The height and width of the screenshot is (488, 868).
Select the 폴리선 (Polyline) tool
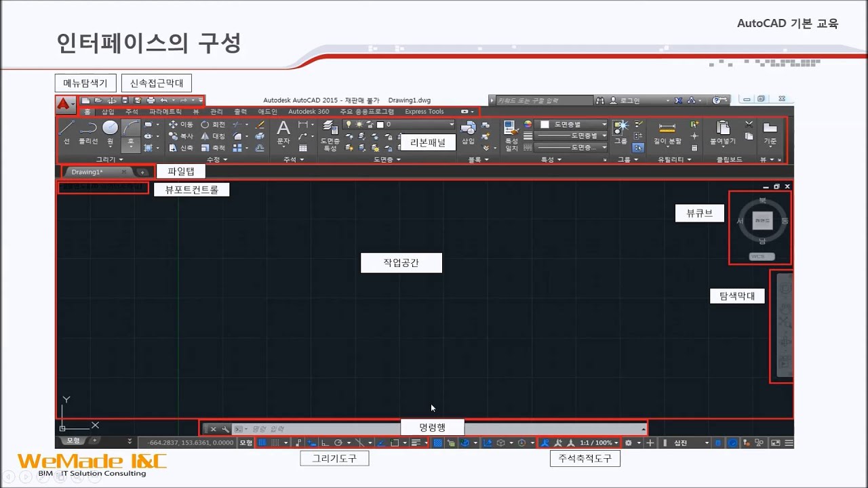(88, 133)
